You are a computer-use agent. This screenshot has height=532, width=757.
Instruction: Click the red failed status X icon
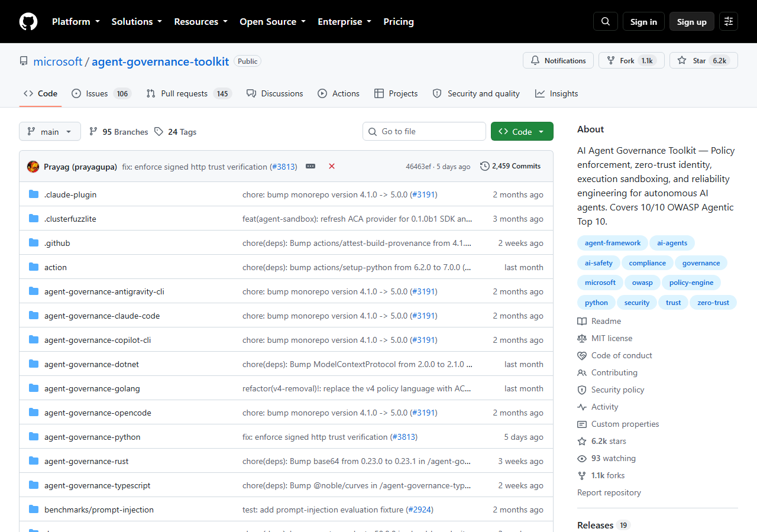click(x=332, y=166)
